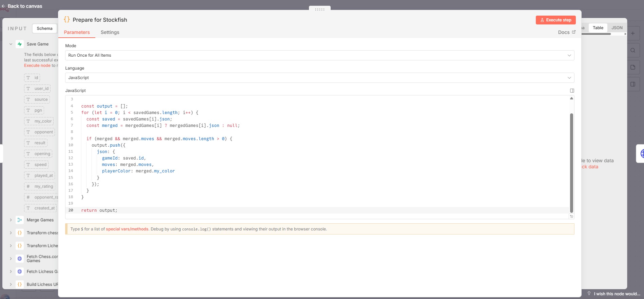This screenshot has height=299, width=644.
Task: Switch output view to Table tab
Action: coord(598,28)
